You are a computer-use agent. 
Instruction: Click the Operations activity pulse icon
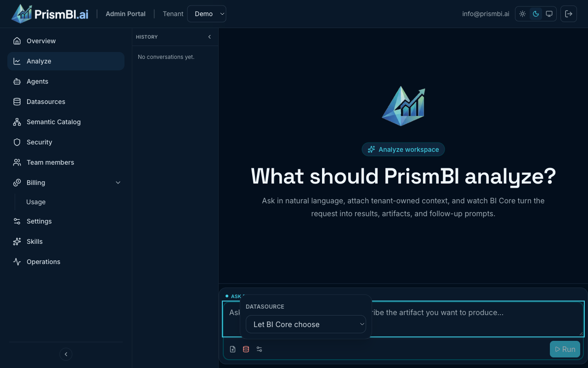(x=17, y=262)
